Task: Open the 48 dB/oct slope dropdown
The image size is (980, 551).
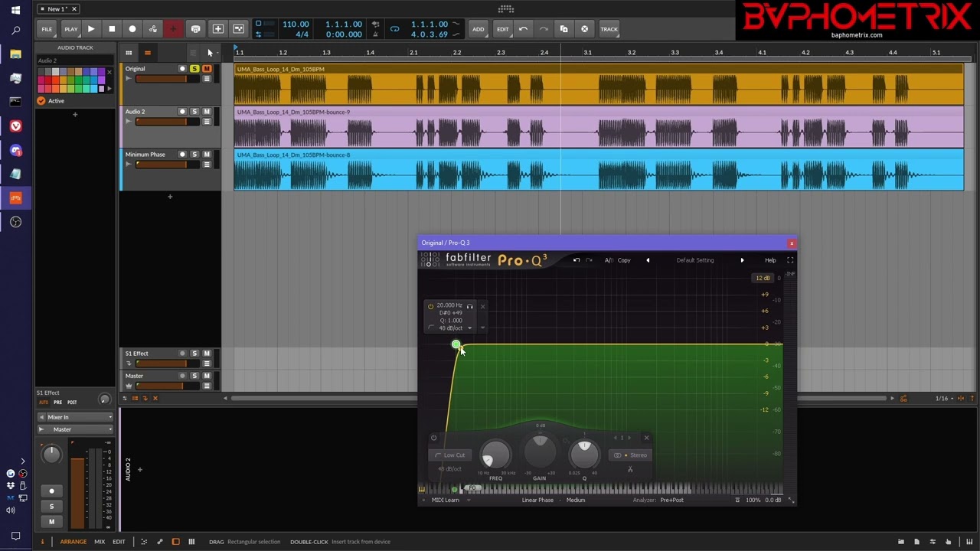Action: pyautogui.click(x=455, y=328)
